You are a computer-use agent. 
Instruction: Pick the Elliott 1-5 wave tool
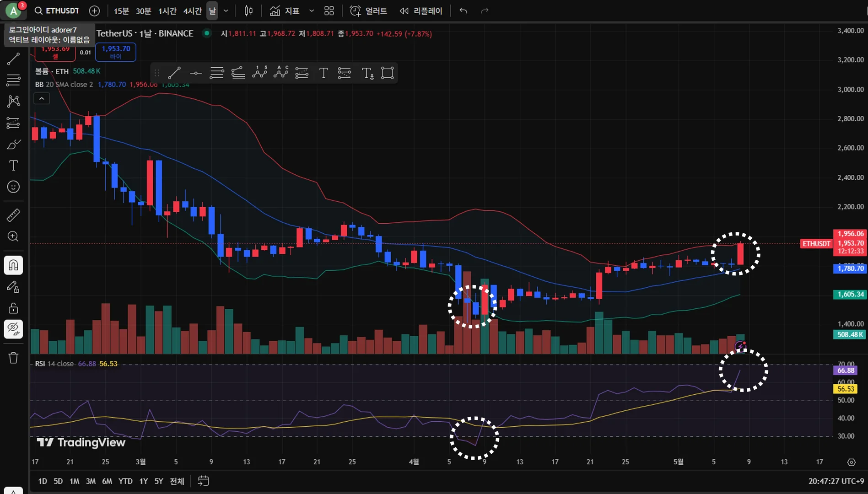click(x=259, y=73)
